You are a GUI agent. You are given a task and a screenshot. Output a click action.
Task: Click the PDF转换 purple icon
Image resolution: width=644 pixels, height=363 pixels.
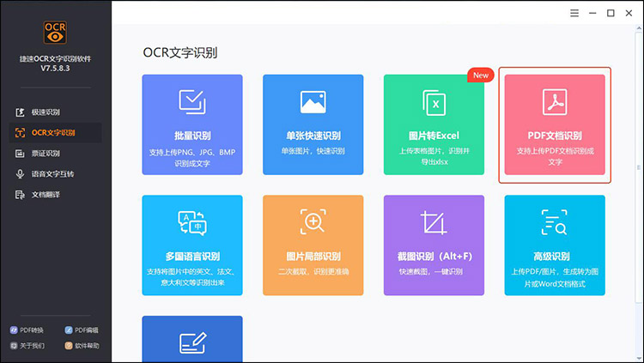[14, 330]
